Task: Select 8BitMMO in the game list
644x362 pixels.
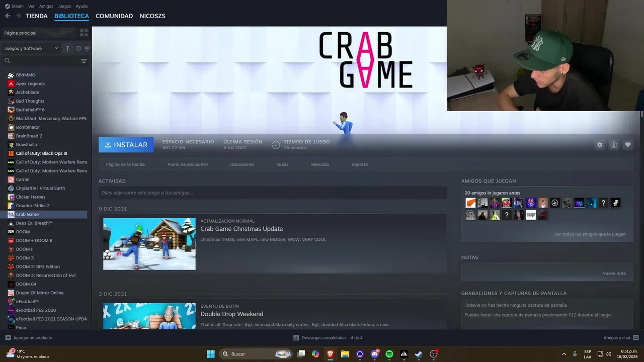Action: pos(26,75)
